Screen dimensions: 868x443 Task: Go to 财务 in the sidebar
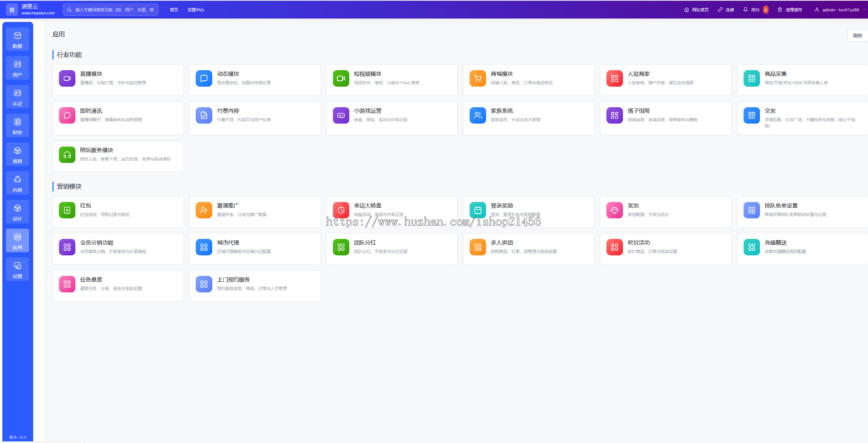(x=17, y=126)
